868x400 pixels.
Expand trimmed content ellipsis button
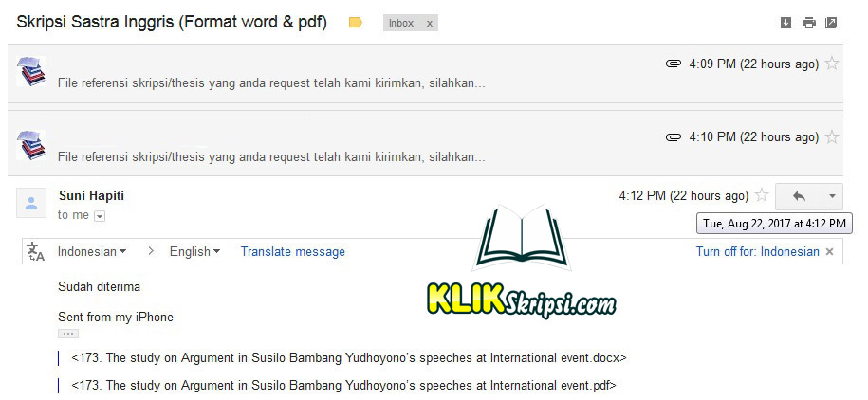click(68, 334)
